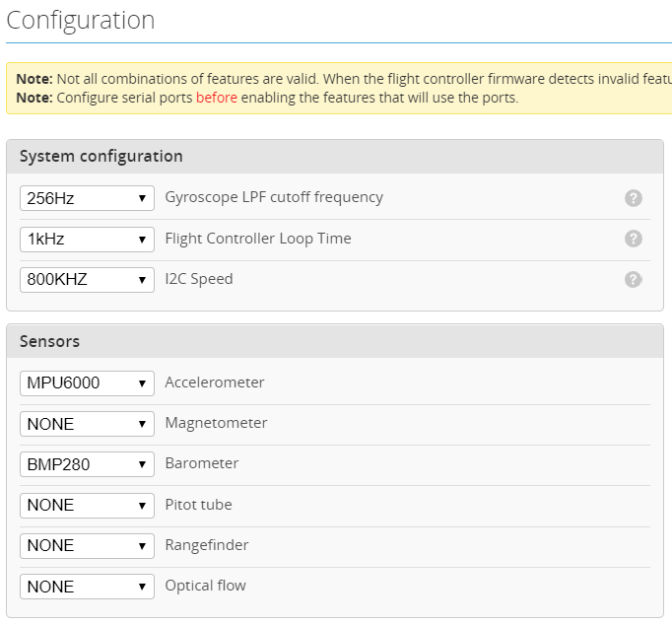Image resolution: width=672 pixels, height=625 pixels.
Task: Click help icon for Gyroscope LPF cutoff frequency
Action: [x=634, y=198]
